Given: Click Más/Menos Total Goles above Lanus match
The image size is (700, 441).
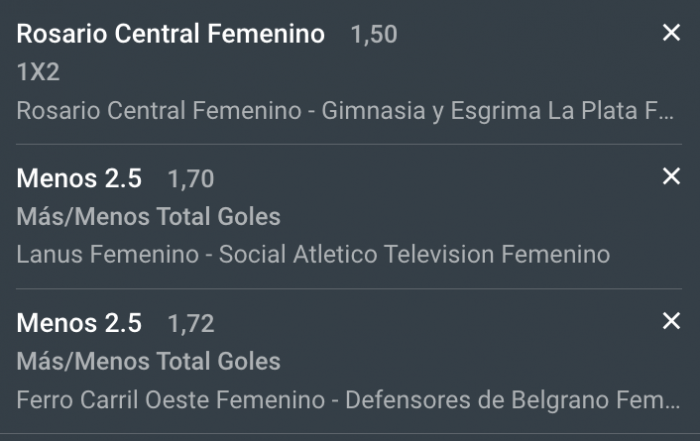Looking at the screenshot, I should tap(148, 217).
